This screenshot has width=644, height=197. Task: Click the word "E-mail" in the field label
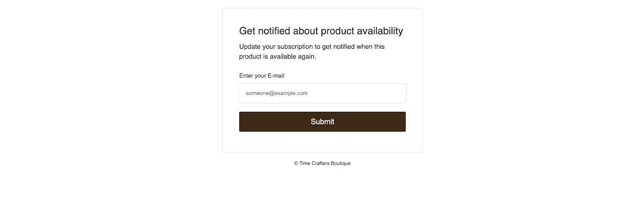pyautogui.click(x=276, y=76)
